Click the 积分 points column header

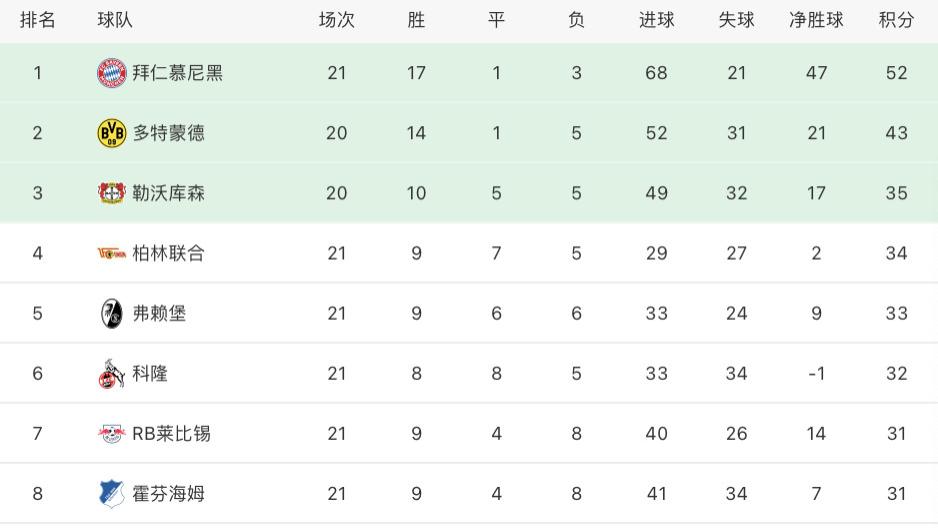click(x=896, y=20)
